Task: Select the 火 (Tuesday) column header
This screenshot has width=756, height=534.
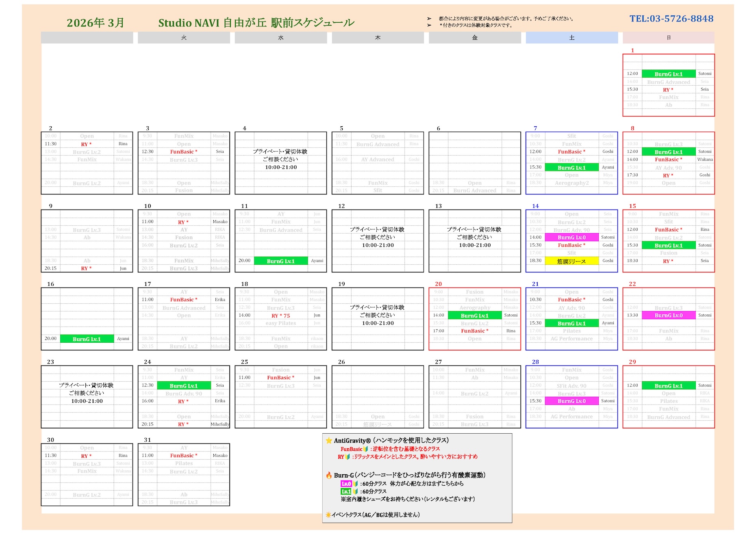Action: coord(184,38)
